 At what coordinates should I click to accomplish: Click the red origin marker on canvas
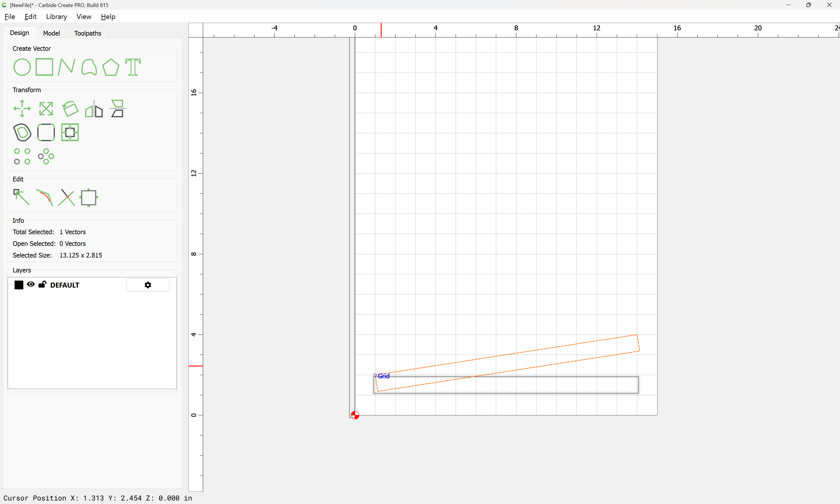point(355,415)
